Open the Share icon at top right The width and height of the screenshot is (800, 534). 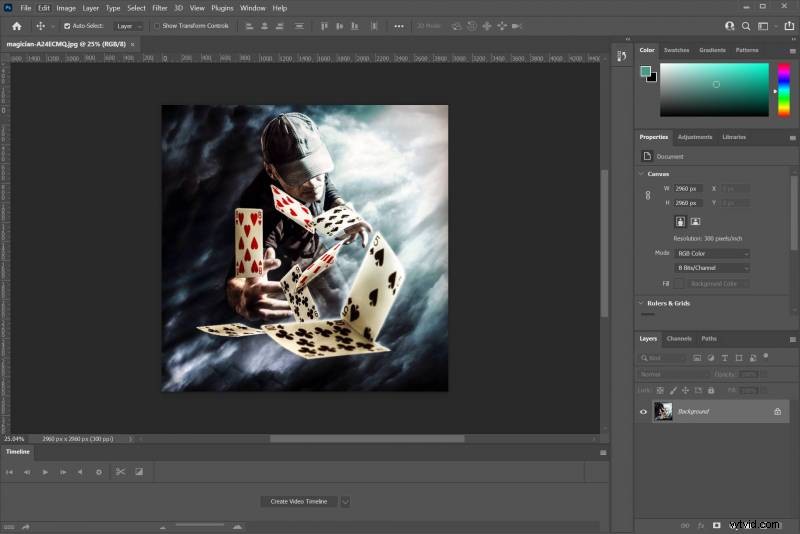[x=789, y=26]
